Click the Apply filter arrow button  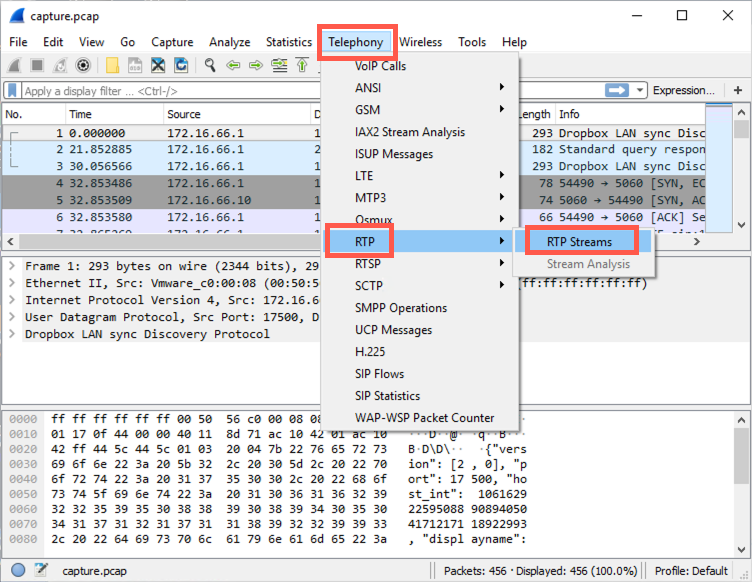(x=616, y=90)
